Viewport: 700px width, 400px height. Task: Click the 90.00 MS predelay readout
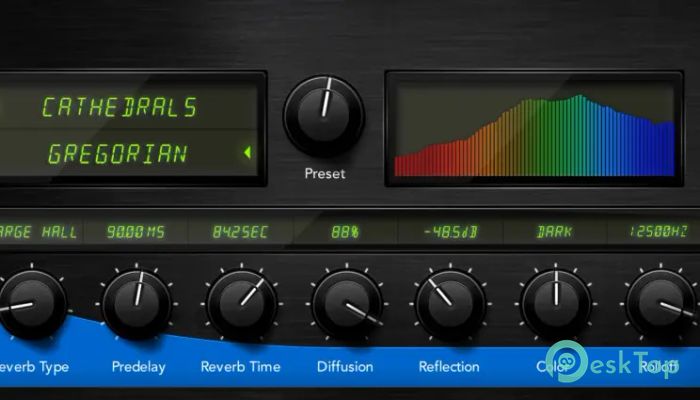point(135,232)
